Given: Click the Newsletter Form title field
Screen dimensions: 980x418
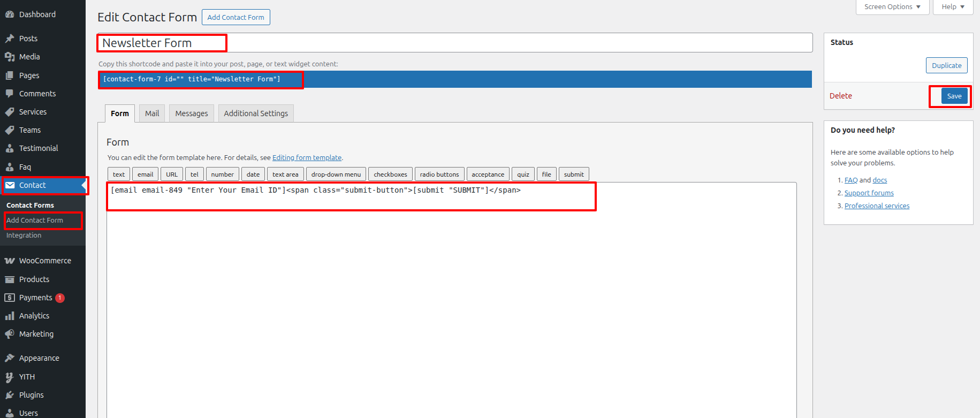Looking at the screenshot, I should click(454, 43).
